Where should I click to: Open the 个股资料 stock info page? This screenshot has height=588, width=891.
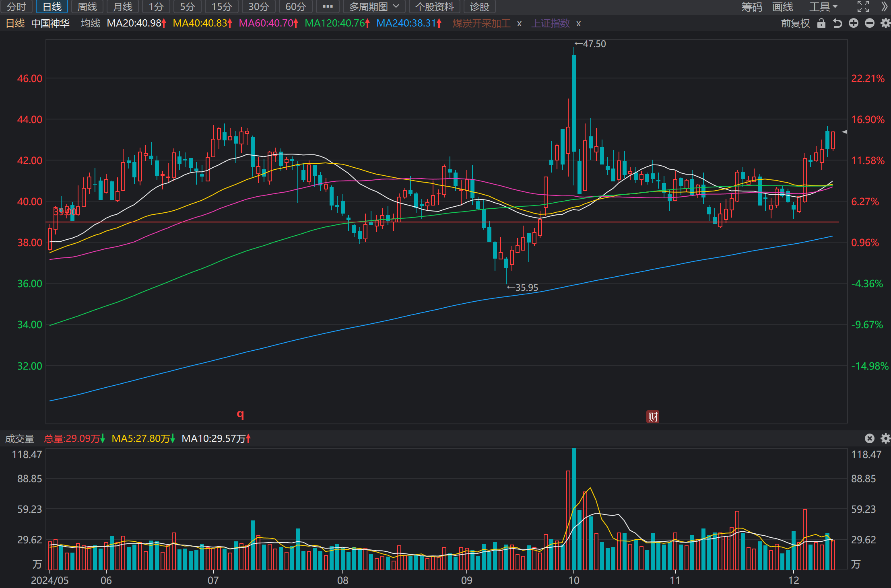coord(434,7)
